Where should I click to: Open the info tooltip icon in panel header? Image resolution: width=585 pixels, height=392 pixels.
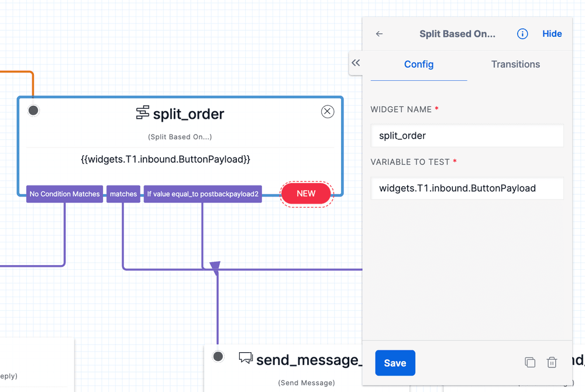tap(522, 33)
